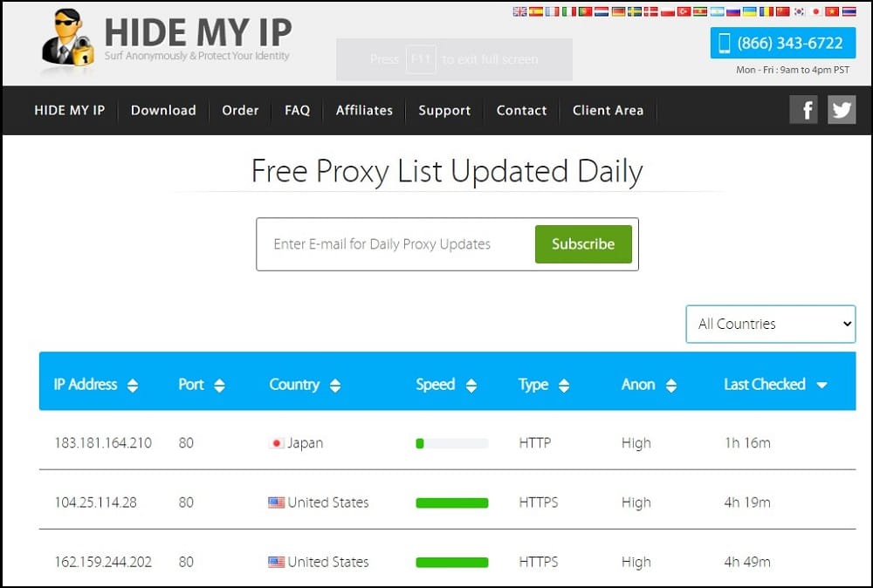873x588 pixels.
Task: Click the Japan flag in the proxy table
Action: click(x=276, y=443)
